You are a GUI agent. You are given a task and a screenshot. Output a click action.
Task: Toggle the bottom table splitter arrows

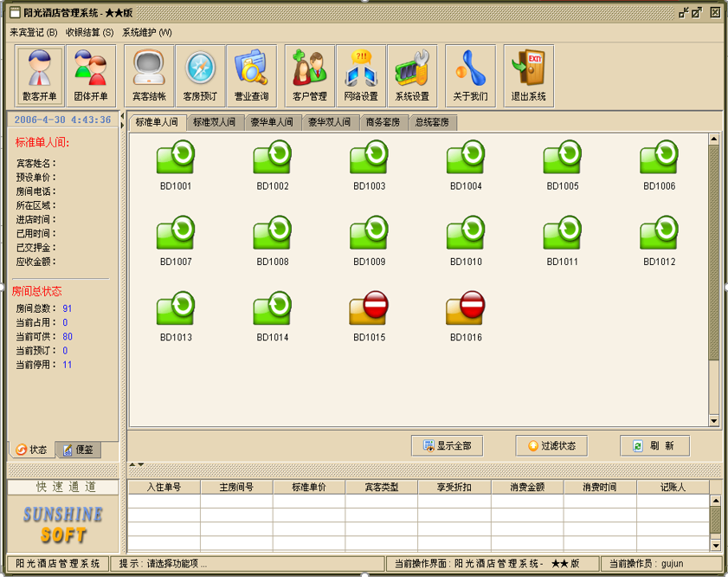[x=137, y=464]
